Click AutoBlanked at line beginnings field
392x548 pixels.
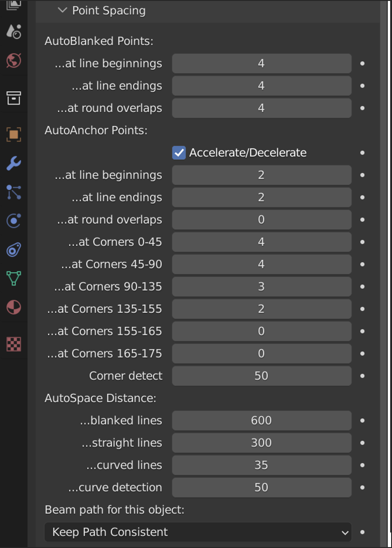click(x=261, y=63)
